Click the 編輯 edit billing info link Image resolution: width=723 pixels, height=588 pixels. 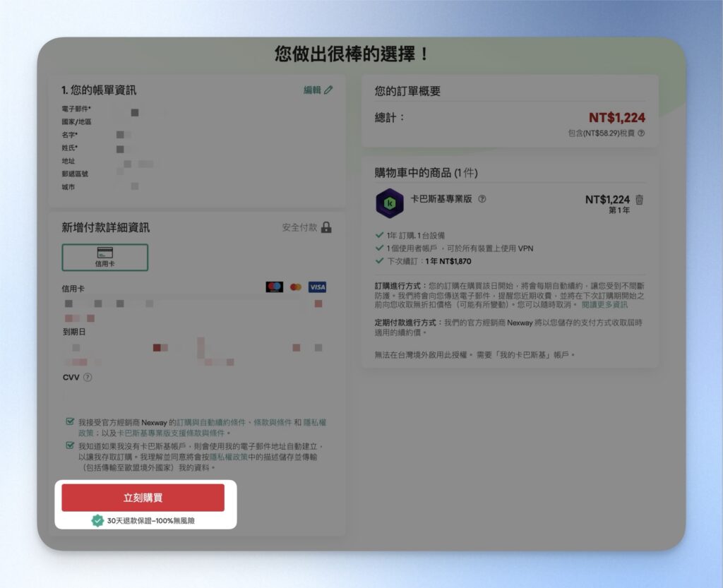[318, 90]
